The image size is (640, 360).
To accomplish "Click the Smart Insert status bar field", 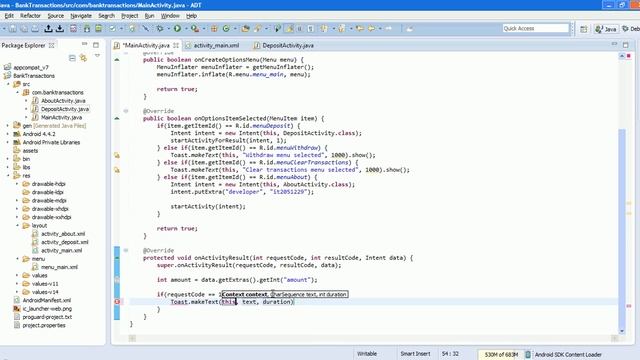I will (415, 354).
